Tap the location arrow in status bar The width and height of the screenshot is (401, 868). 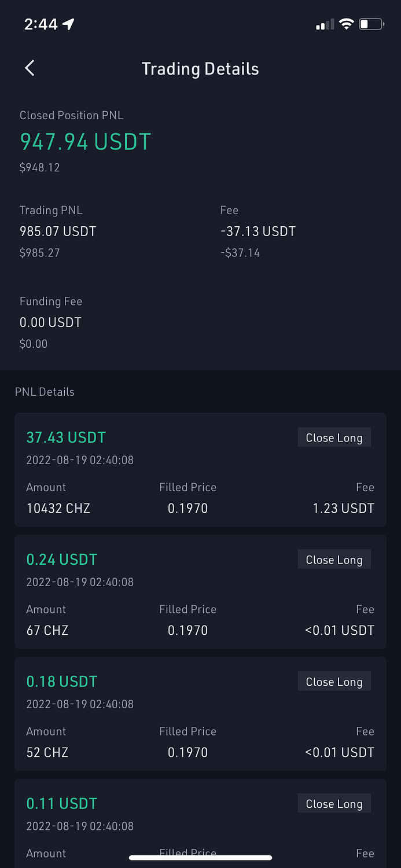tap(69, 24)
